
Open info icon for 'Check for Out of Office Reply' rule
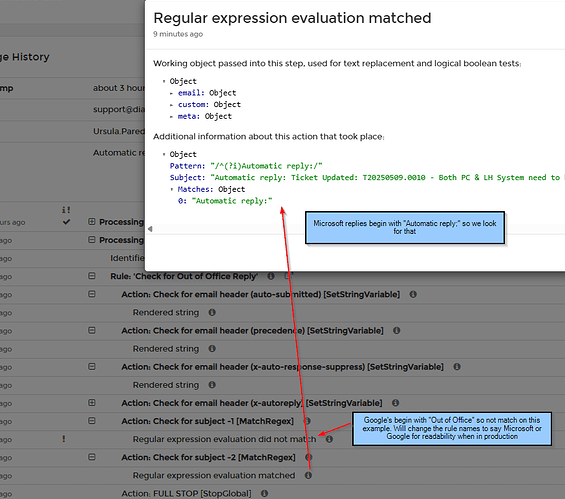pyautogui.click(x=271, y=276)
